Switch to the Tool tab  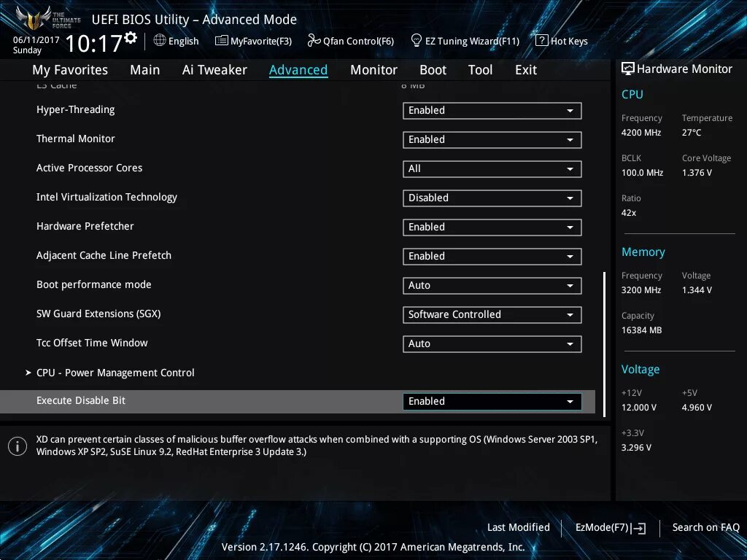coord(480,70)
